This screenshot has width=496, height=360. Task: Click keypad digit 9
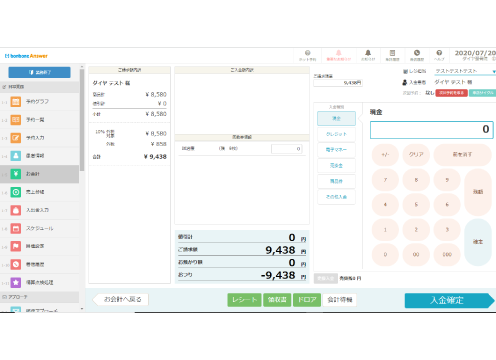click(x=447, y=180)
